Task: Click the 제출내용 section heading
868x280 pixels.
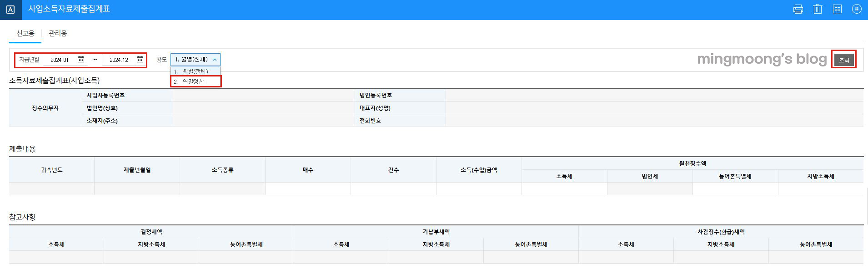Action: pos(22,149)
